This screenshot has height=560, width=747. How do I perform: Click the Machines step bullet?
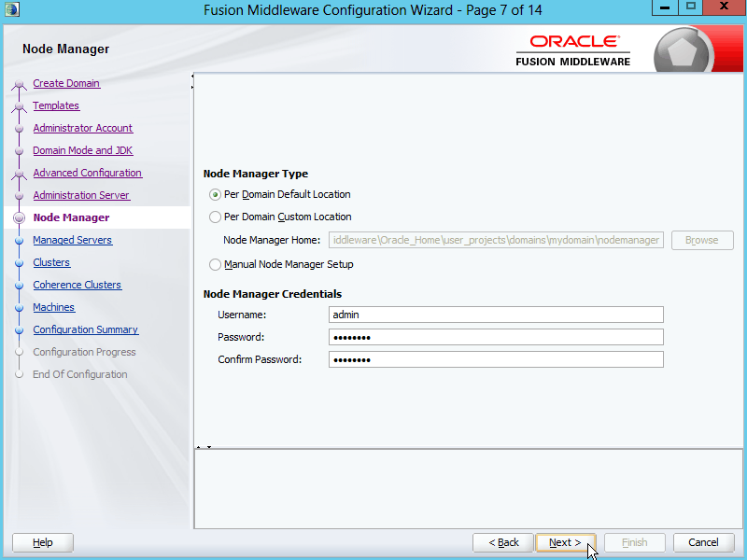coord(19,308)
